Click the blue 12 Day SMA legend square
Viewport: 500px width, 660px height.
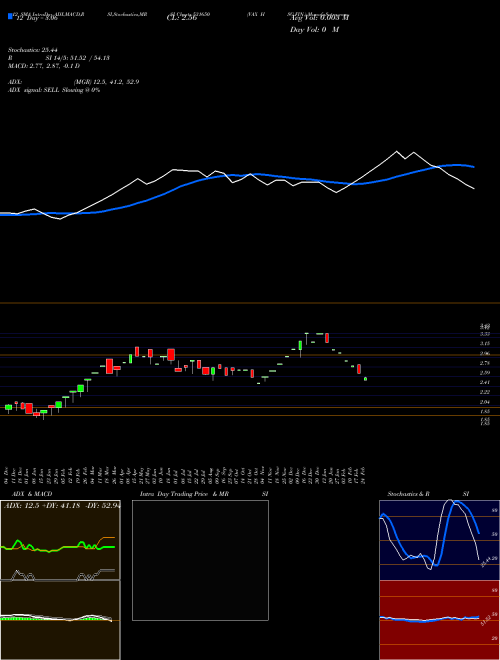point(11,16)
